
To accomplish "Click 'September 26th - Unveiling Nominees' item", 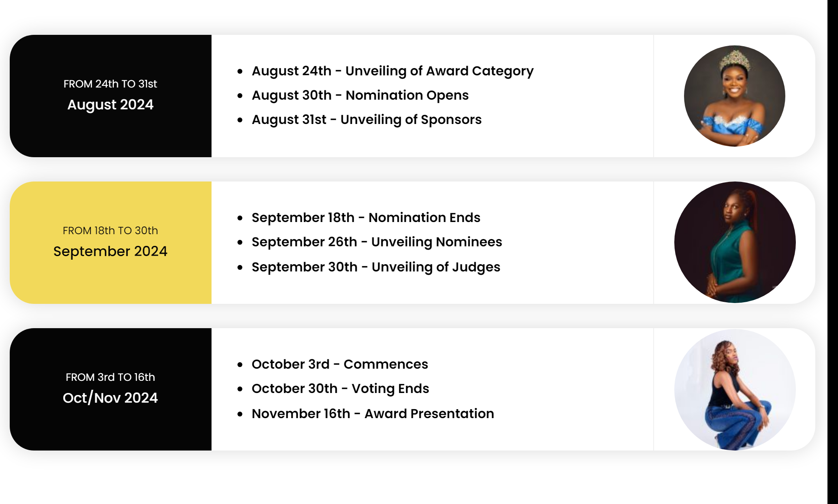I will tap(376, 242).
